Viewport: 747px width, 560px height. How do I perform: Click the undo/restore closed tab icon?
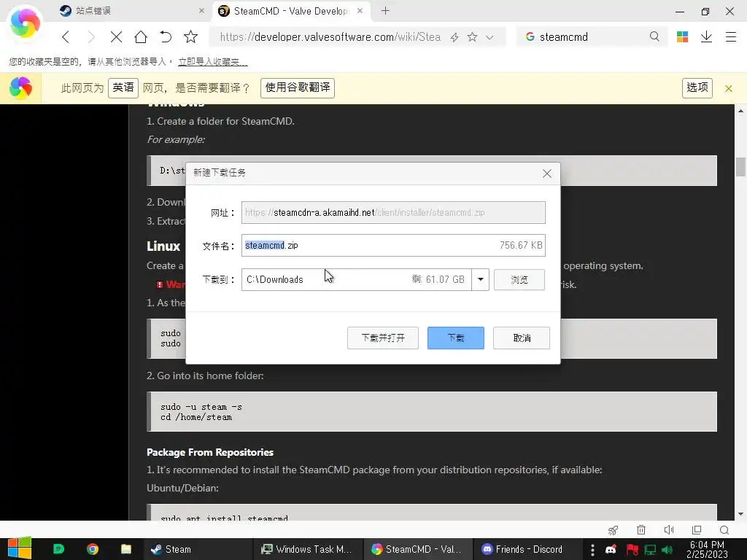[166, 36]
